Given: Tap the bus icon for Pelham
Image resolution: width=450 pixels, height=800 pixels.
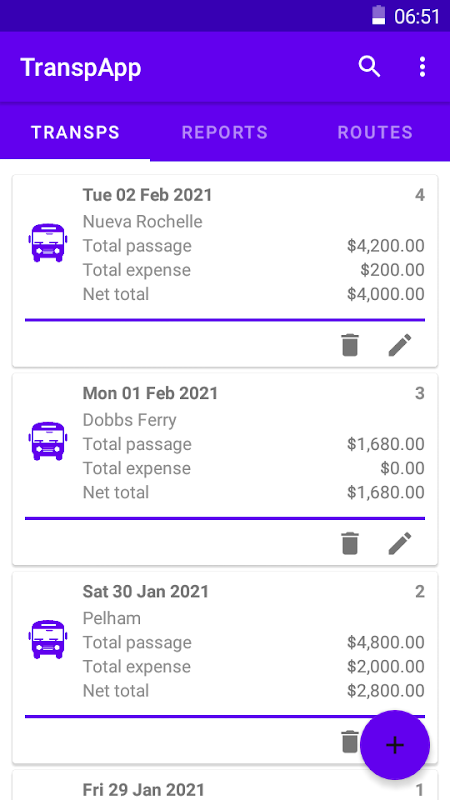Looking at the screenshot, I should 47,639.
